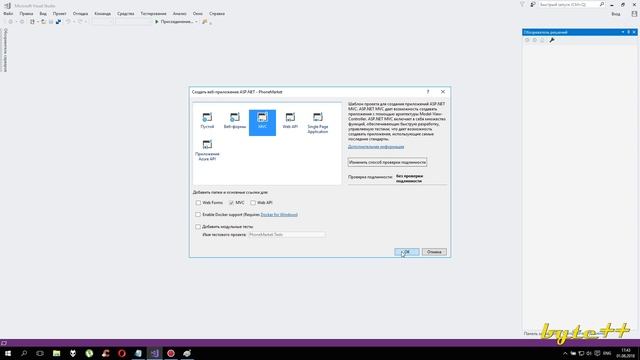Open the Solution Explorer window options dropdown
The height and width of the screenshot is (360, 640).
(x=623, y=32)
